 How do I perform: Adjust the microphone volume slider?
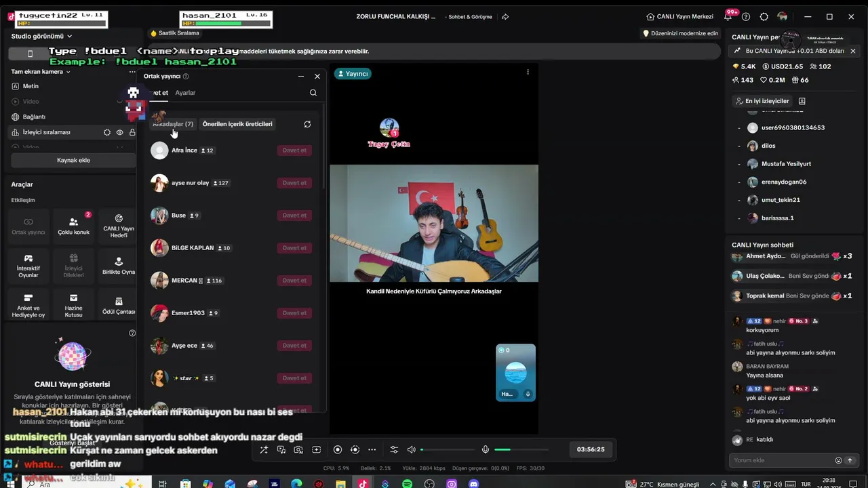[521, 449]
